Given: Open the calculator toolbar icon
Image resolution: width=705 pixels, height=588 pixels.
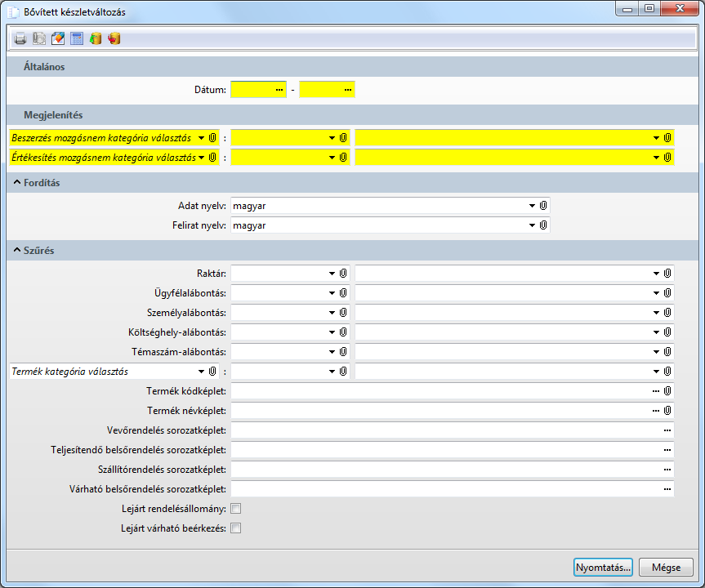Looking at the screenshot, I should (77, 38).
